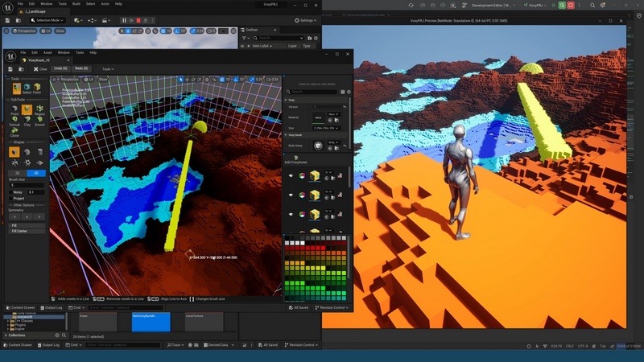Choose the Region subtool

[39, 110]
